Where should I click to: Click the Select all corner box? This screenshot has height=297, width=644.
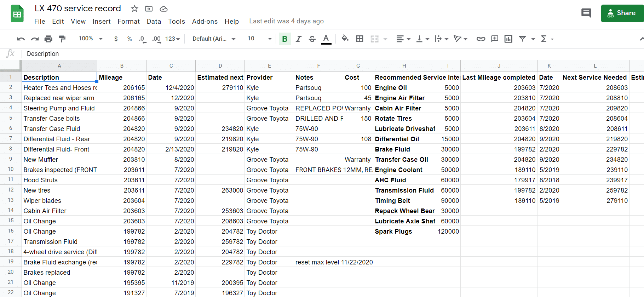[11, 66]
